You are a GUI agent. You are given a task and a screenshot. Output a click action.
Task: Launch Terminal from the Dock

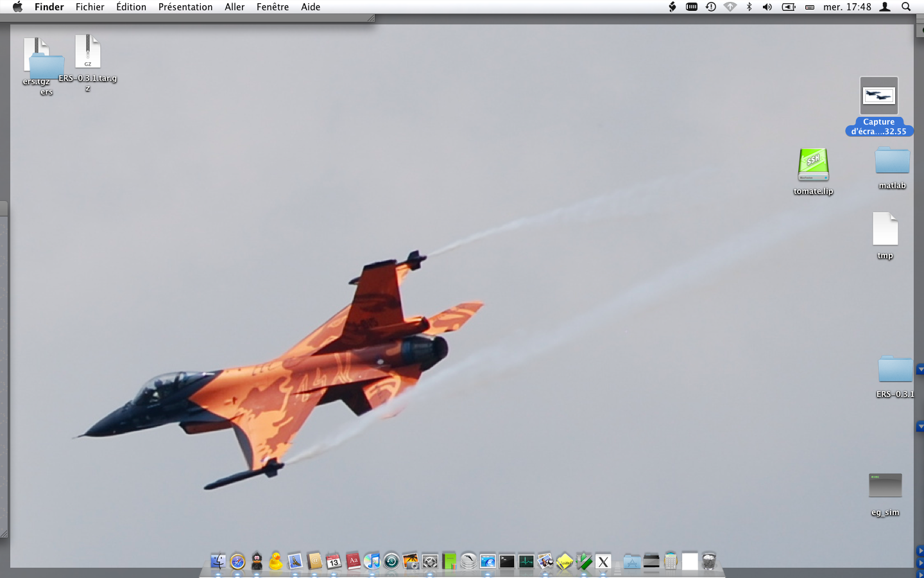[x=507, y=561]
